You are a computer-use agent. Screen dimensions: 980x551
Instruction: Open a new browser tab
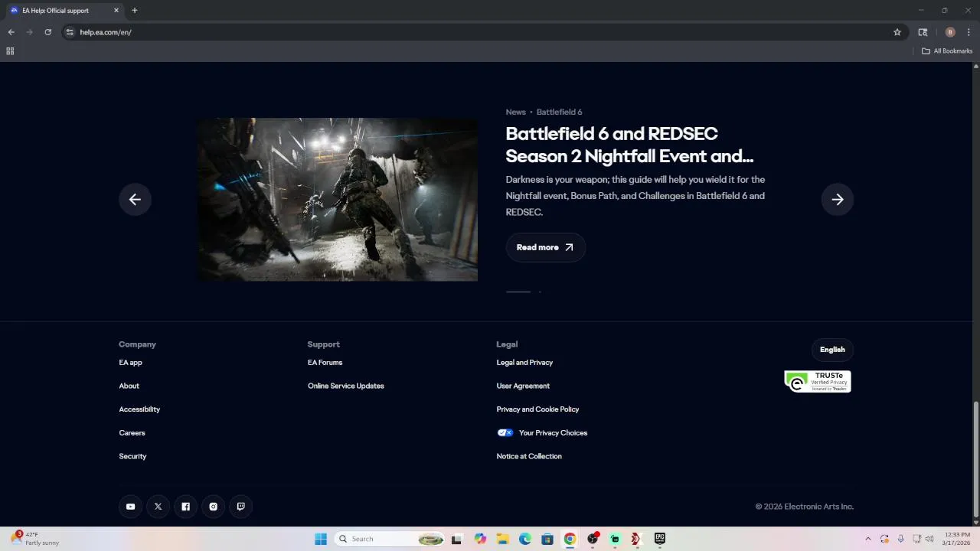pyautogui.click(x=135, y=11)
